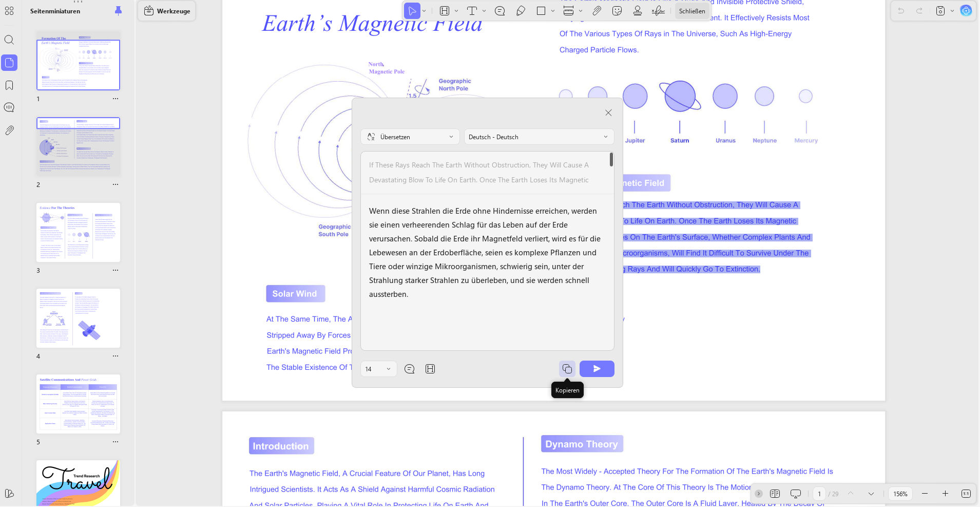The width and height of the screenshot is (980, 507).
Task: Insert translation as highlight annotation
Action: click(430, 369)
